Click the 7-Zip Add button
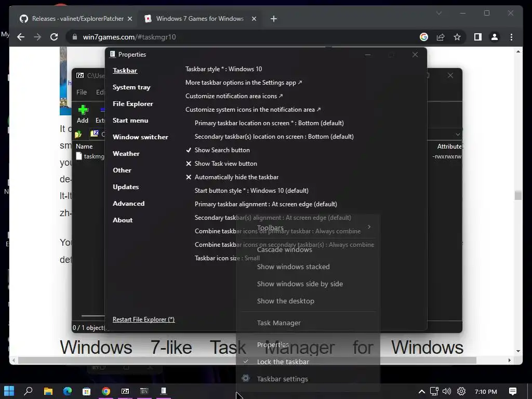The height and width of the screenshot is (399, 532). click(83, 114)
